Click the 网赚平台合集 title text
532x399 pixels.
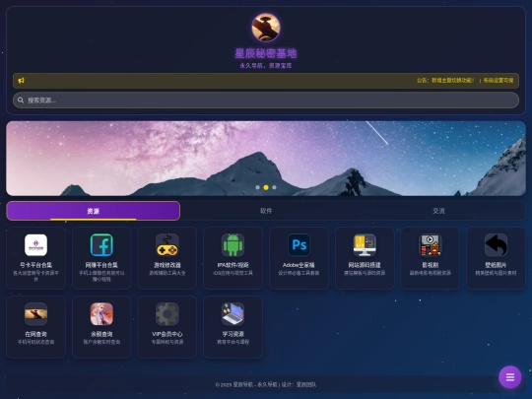pos(101,265)
